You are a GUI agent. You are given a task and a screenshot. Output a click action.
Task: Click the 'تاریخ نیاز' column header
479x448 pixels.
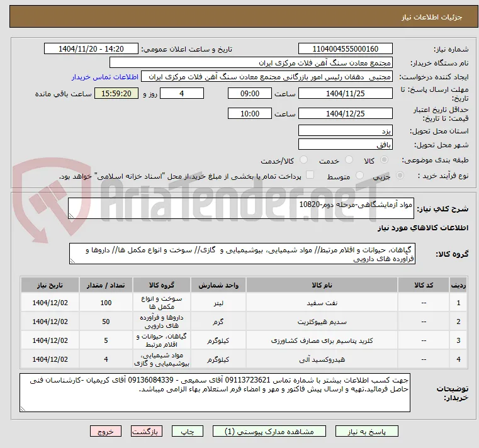[x=50, y=285]
